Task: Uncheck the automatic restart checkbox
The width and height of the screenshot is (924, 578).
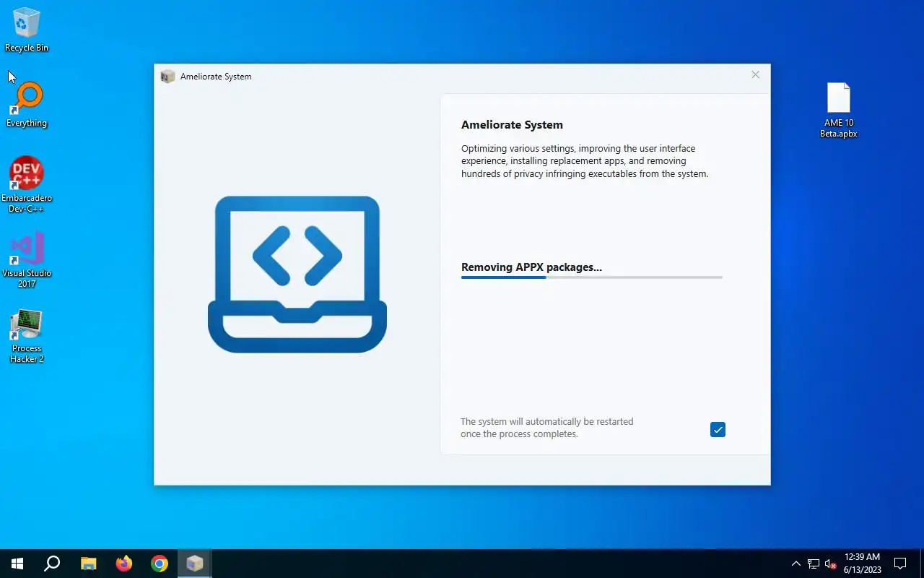Action: 718,430
